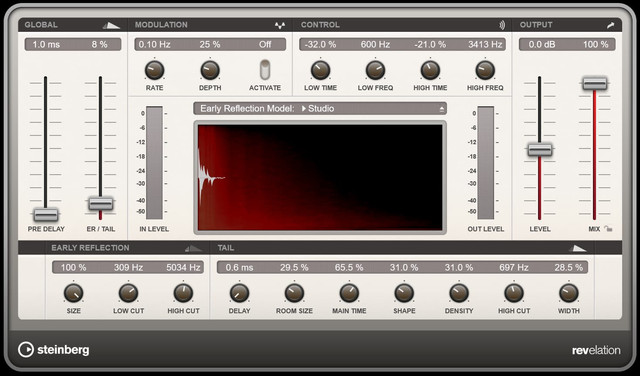The width and height of the screenshot is (640, 376).
Task: Click the modulation Off value
Action: (x=265, y=44)
